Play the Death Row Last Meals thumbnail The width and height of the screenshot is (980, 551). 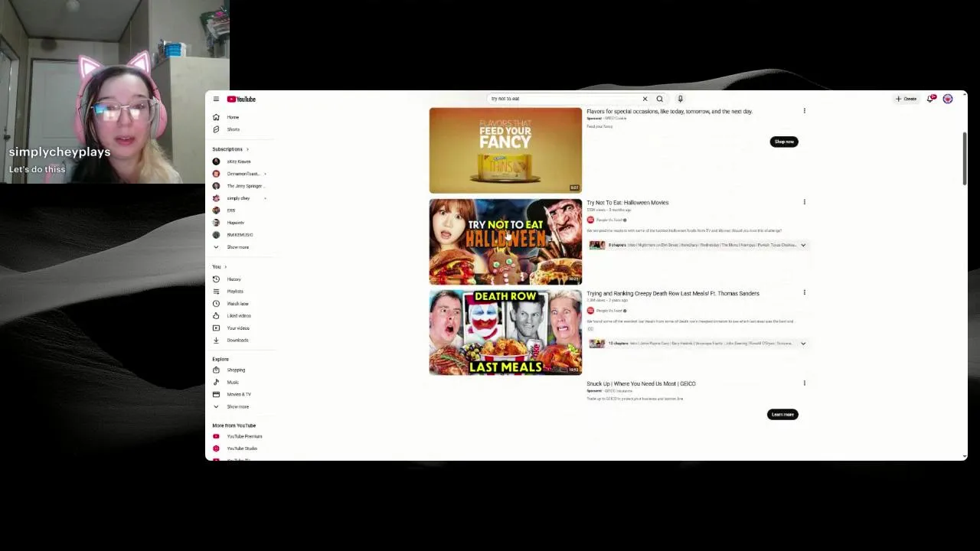point(505,332)
